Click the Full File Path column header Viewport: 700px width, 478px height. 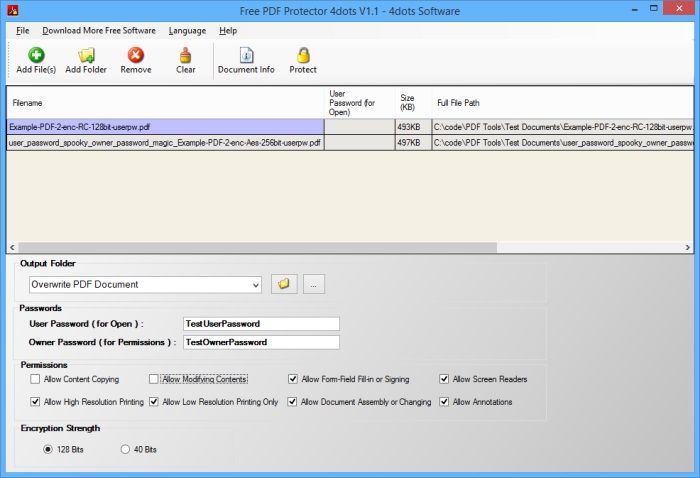click(x=562, y=103)
